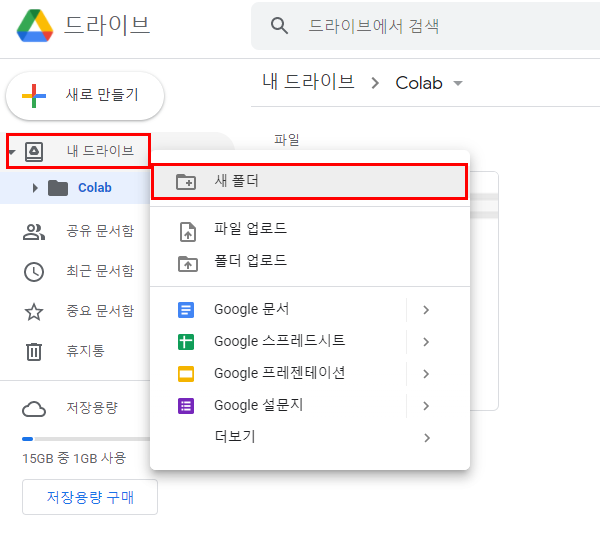This screenshot has height=544, width=600.
Task: Click the 15GB 중 1GB 사용 text
Action: [x=74, y=458]
